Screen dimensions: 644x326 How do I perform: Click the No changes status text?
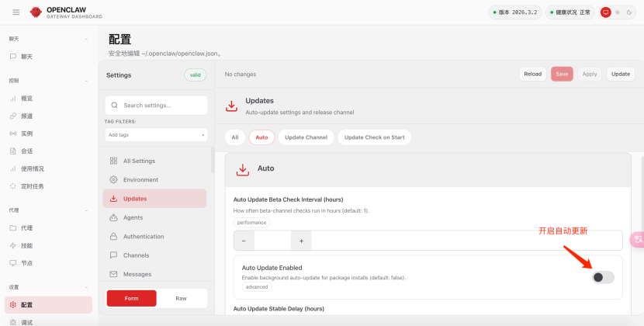(241, 75)
